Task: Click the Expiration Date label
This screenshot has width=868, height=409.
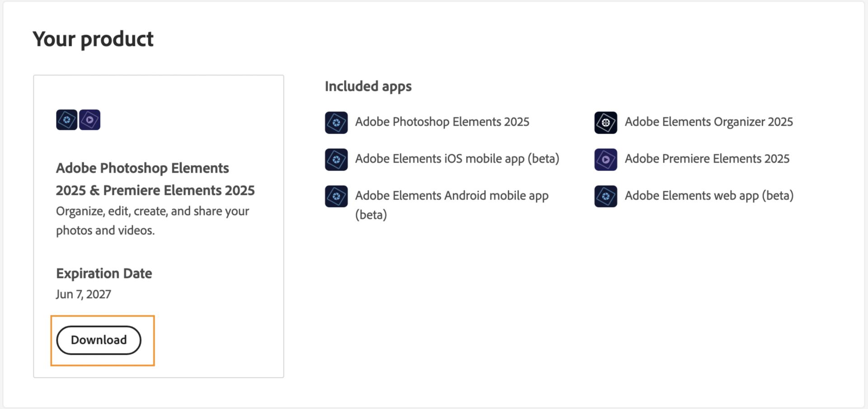Action: pyautogui.click(x=104, y=273)
